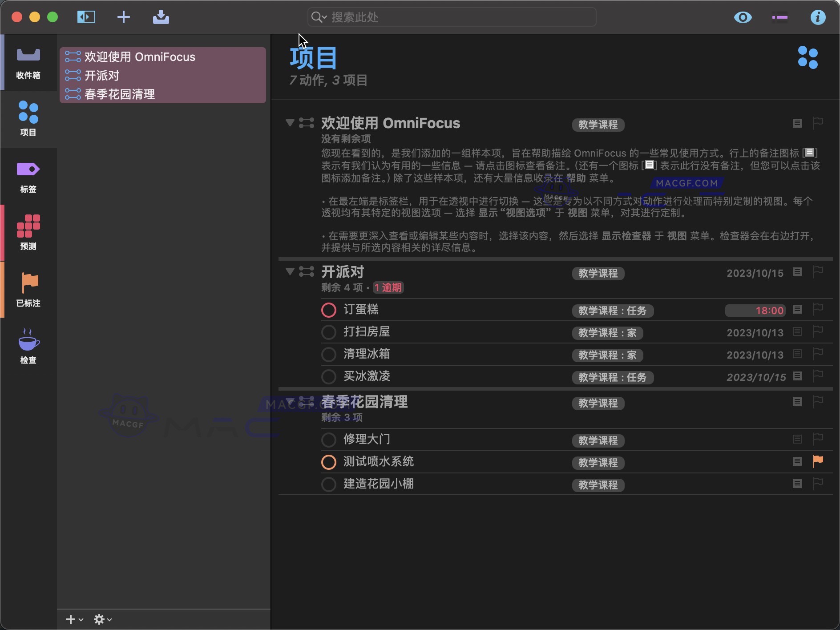Collapse the 开派对 disclosure triangle
Screen dimensions: 840x630
[290, 272]
